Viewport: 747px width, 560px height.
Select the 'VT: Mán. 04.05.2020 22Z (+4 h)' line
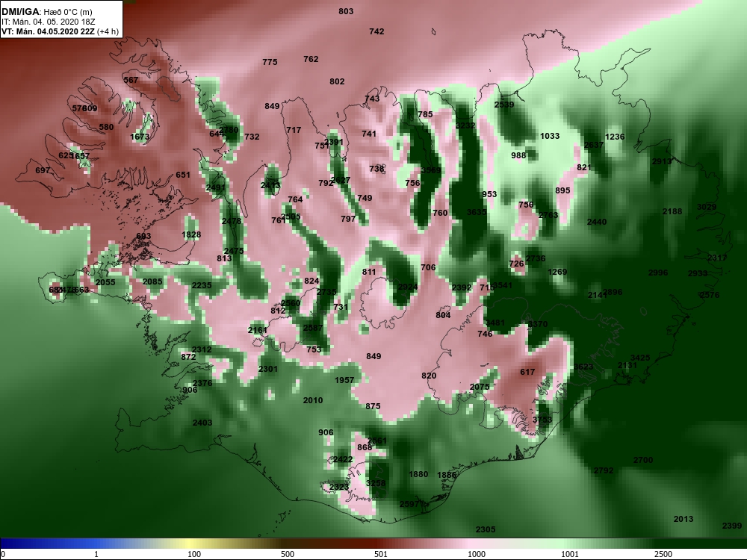pyautogui.click(x=60, y=32)
